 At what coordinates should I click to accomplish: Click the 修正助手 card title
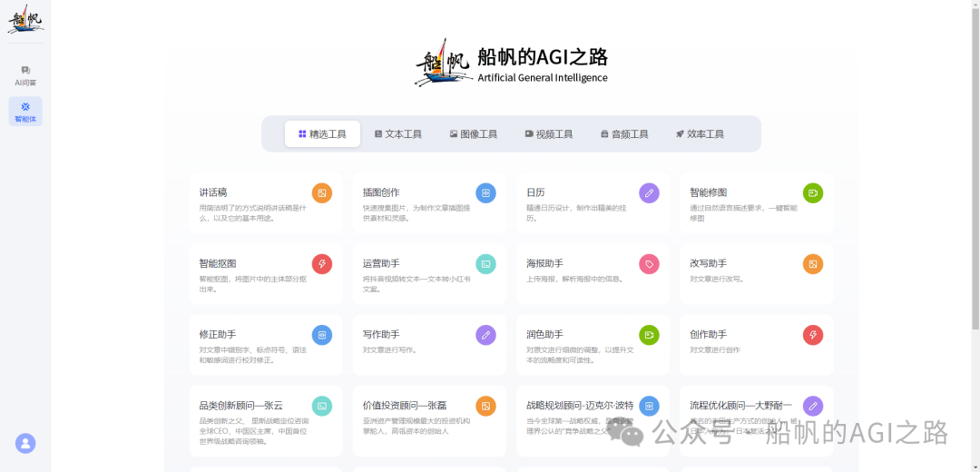[218, 334]
